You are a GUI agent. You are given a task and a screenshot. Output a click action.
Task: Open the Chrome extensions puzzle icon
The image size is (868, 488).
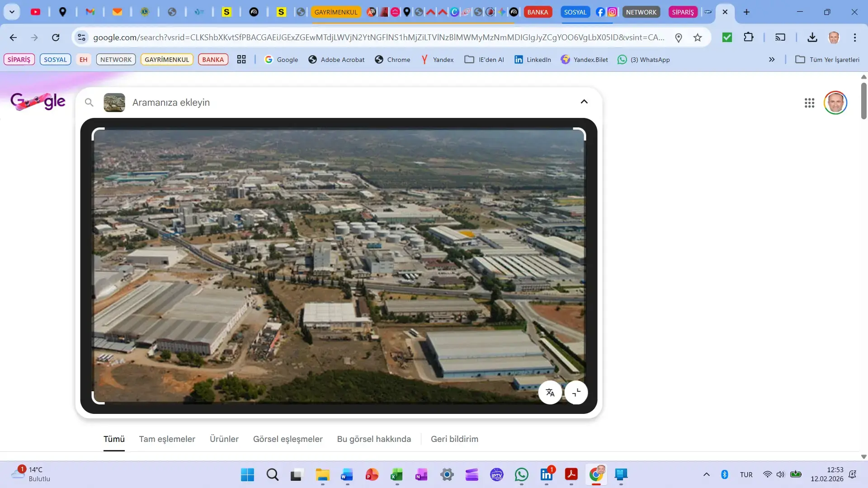click(749, 38)
